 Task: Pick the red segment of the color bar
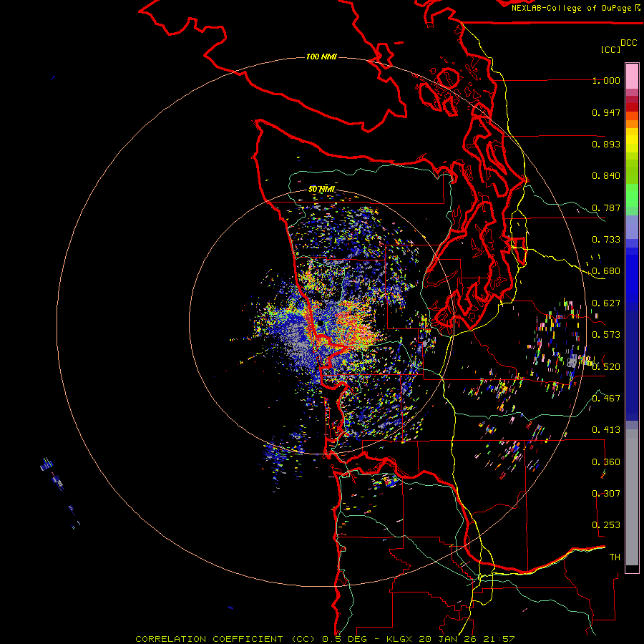tap(632, 107)
